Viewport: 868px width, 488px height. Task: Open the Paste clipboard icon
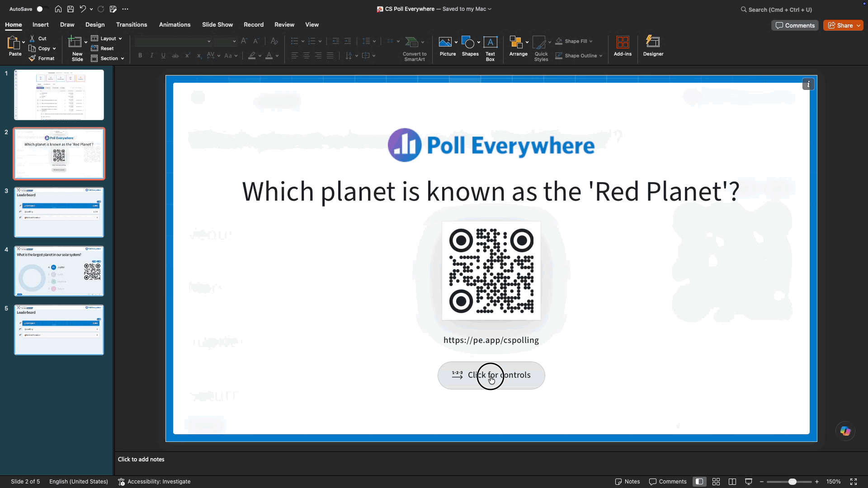point(14,43)
